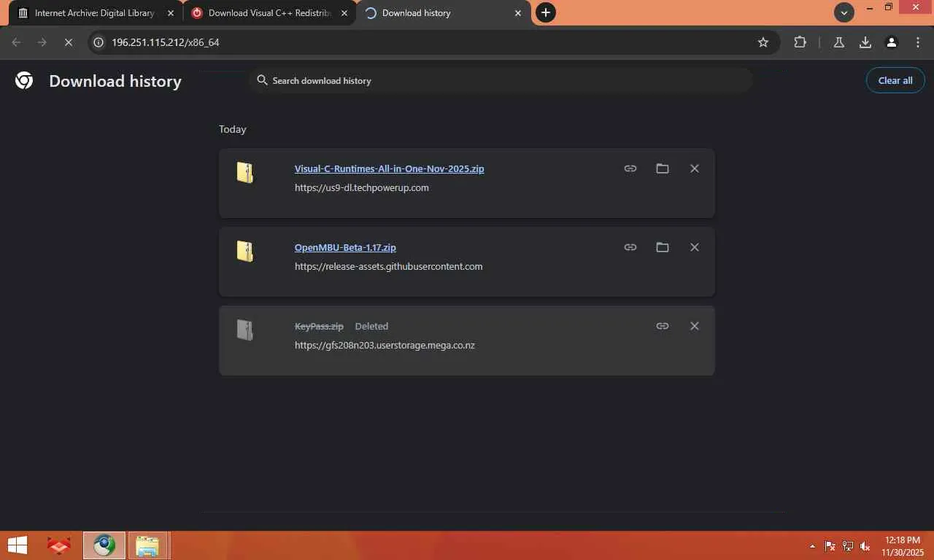Click the Today date heading
934x560 pixels.
pyautogui.click(x=233, y=129)
